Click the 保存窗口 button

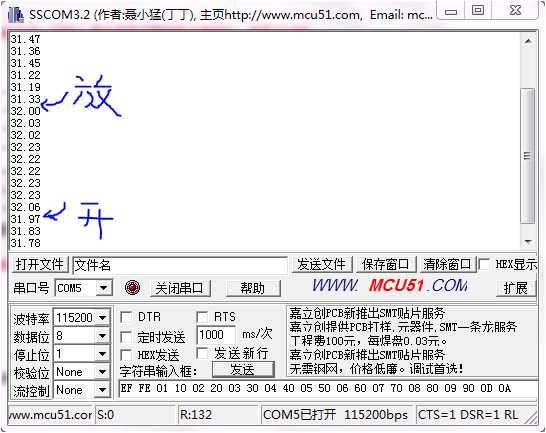[x=385, y=264]
